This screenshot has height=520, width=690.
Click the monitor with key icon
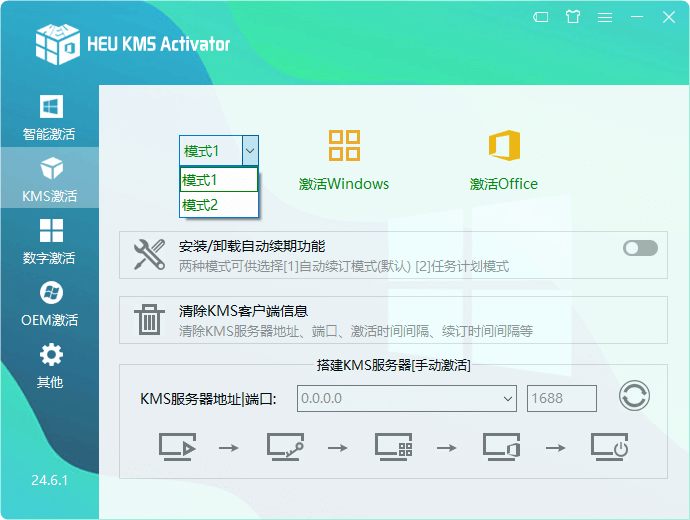coord(286,447)
